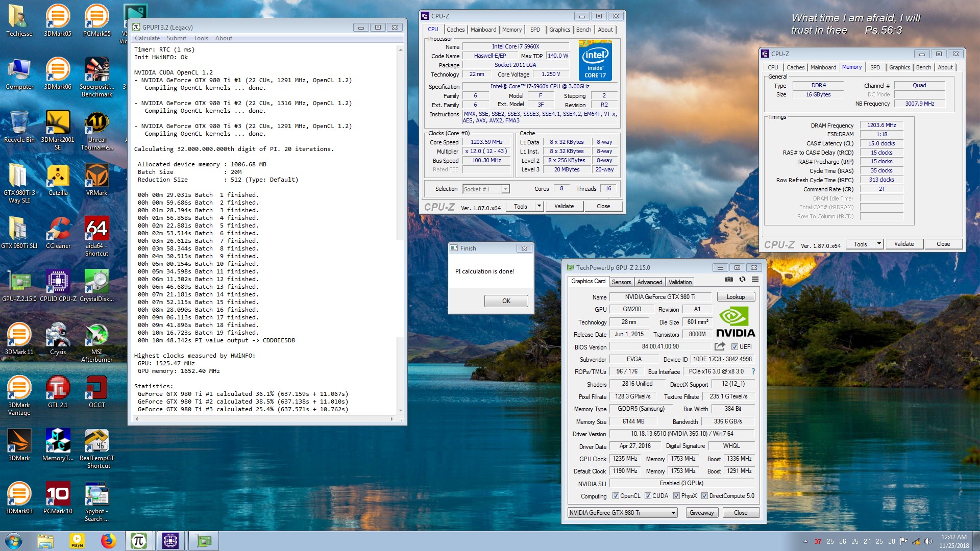Click the Windows Start orb

click(x=13, y=541)
